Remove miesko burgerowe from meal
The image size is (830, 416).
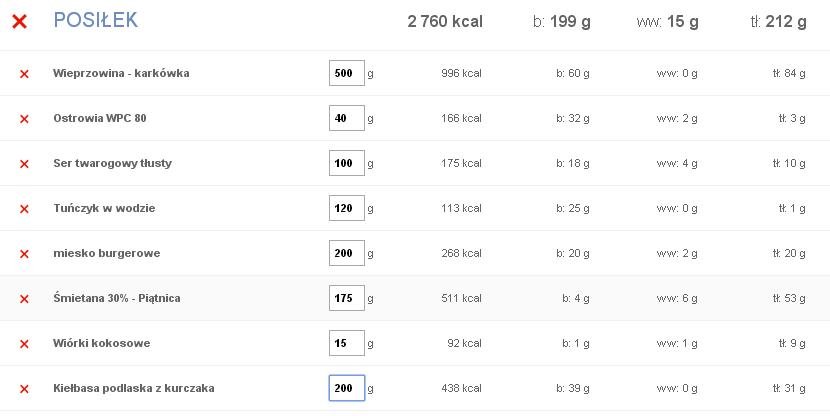[24, 254]
